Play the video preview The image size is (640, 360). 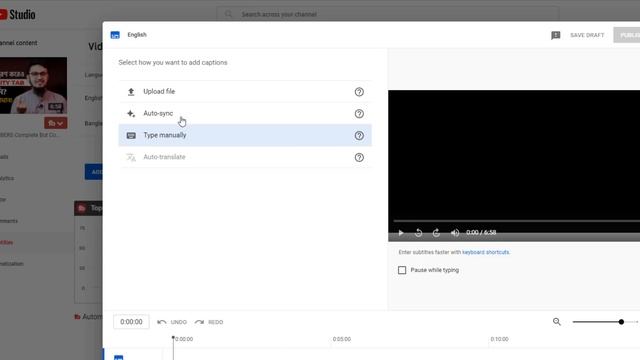[x=401, y=233]
